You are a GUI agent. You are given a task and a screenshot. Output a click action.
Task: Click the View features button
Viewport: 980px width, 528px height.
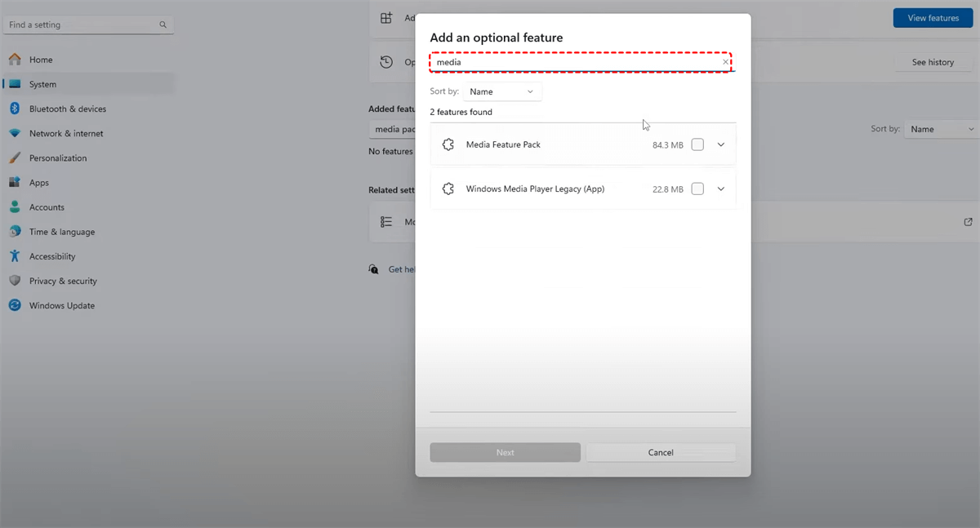[x=933, y=18]
